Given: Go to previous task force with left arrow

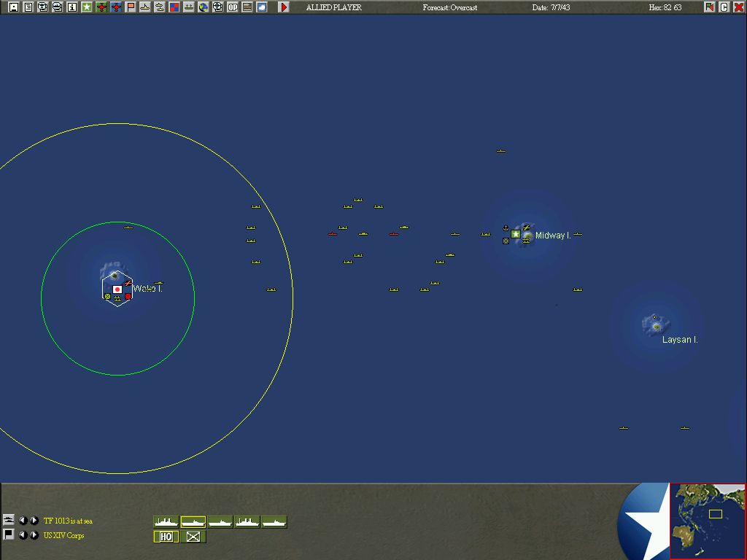Looking at the screenshot, I should (x=23, y=521).
